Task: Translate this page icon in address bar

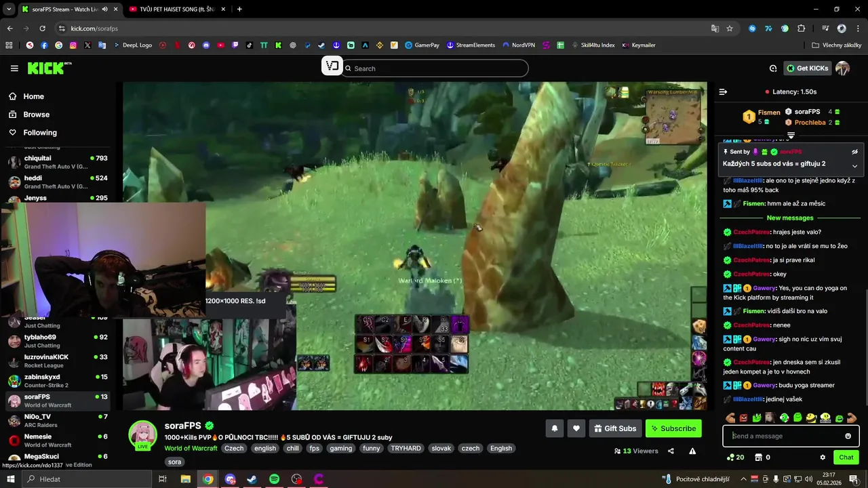Action: point(715,28)
